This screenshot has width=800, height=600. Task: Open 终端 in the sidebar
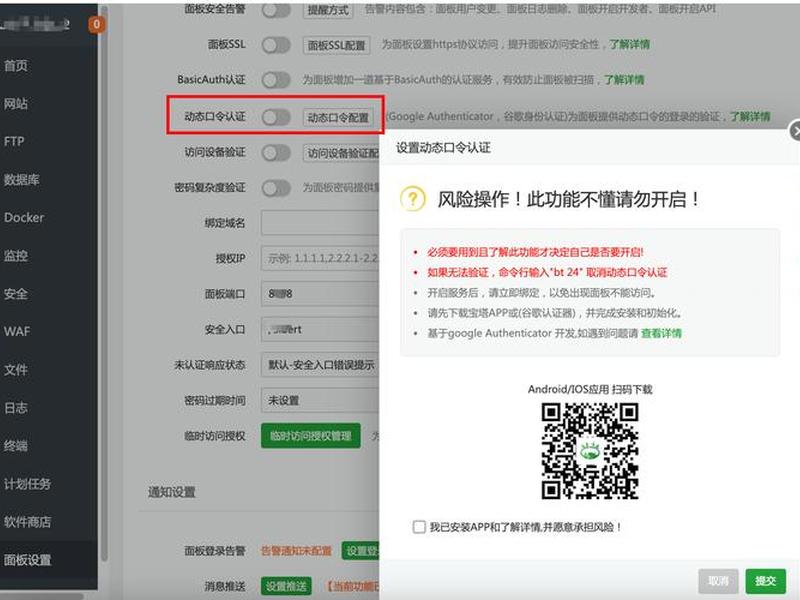point(16,445)
